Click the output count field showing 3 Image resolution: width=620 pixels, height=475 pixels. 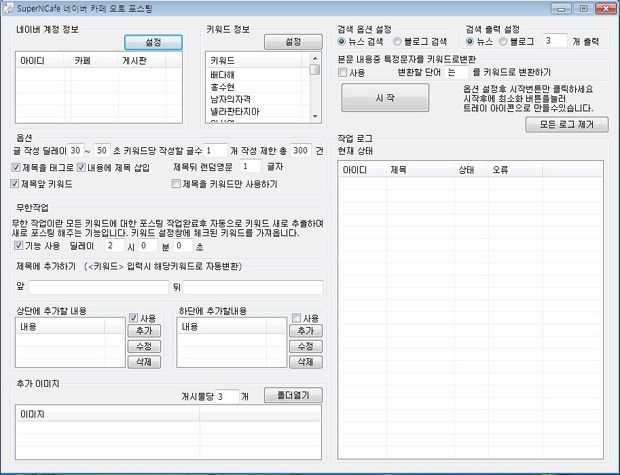click(x=555, y=41)
